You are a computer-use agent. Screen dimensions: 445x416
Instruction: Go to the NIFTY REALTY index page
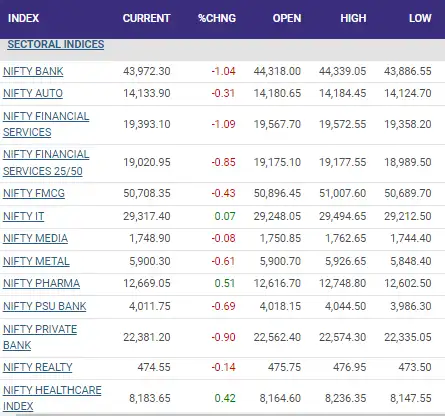tap(38, 367)
